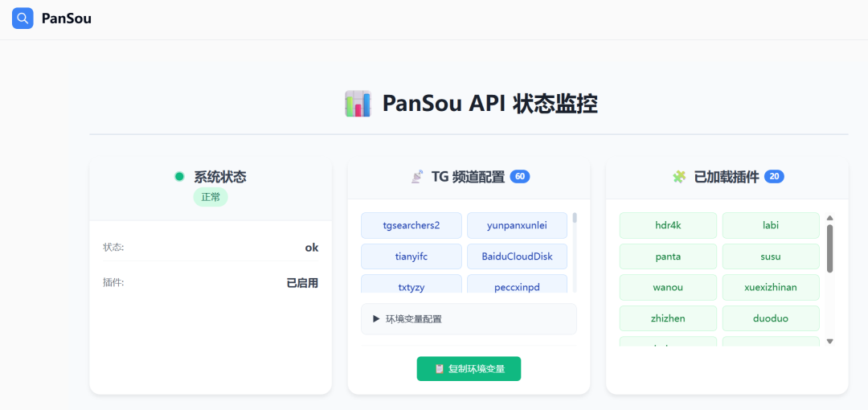Click the duoduo plugin tag

pos(771,318)
